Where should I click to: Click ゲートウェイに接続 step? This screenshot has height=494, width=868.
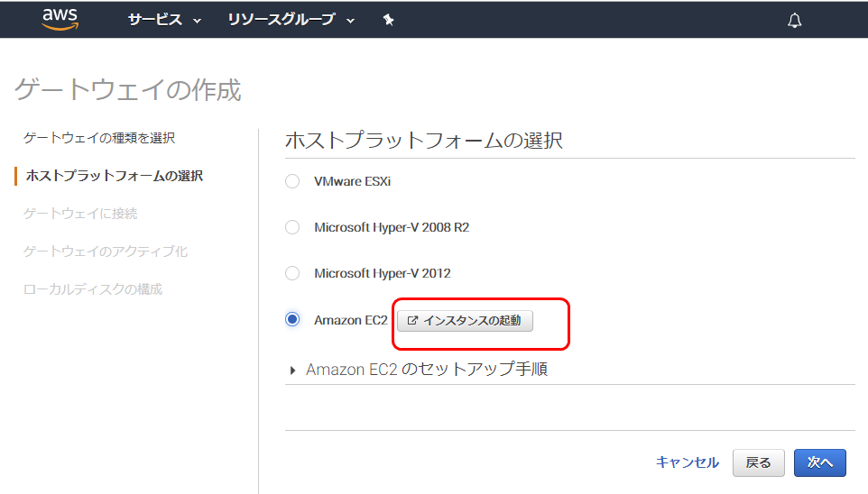[x=80, y=214]
